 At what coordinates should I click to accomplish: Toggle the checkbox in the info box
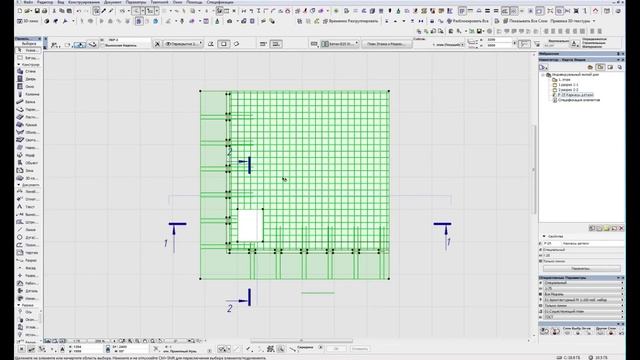102,45
